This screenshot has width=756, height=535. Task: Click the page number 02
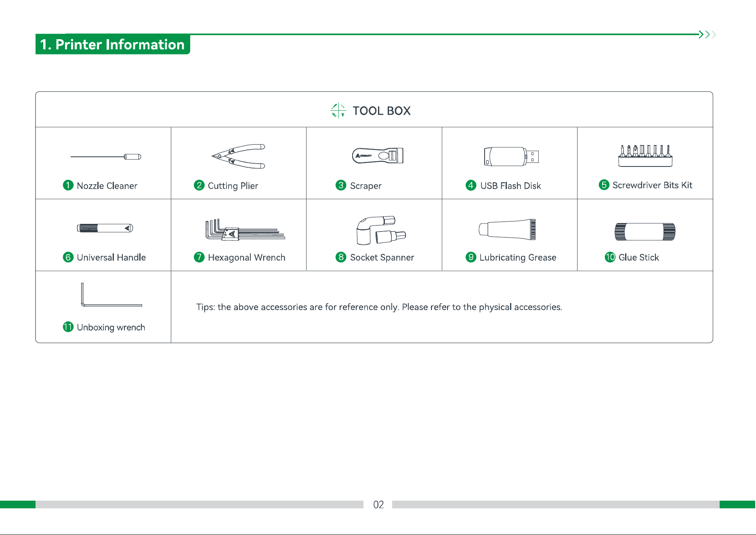[378, 505]
